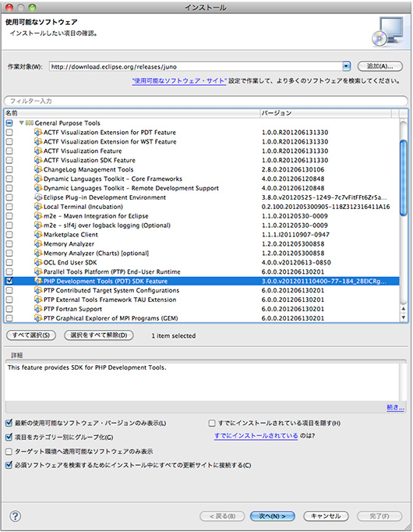Click the icon of ACTF Visualization SDK Feature

click(x=38, y=160)
